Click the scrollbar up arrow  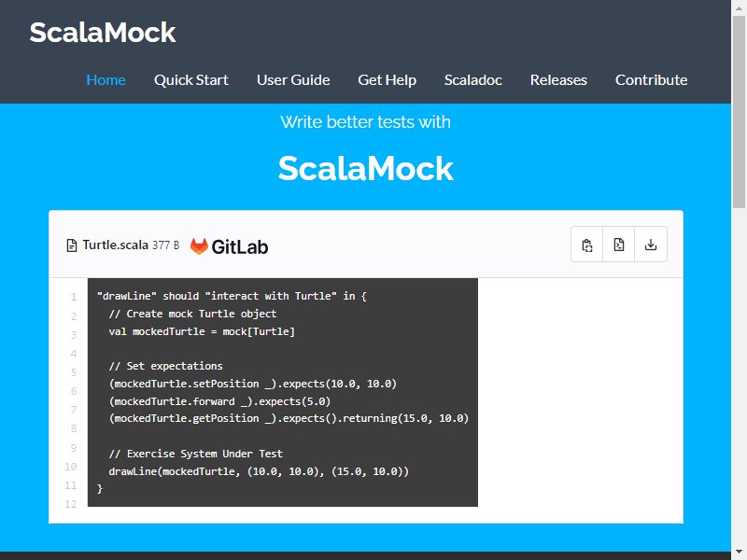[739, 8]
